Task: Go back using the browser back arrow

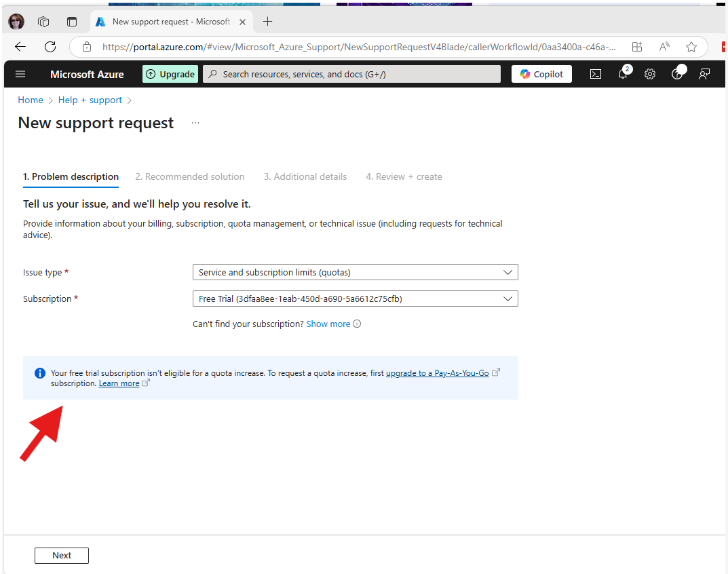Action: tap(20, 47)
